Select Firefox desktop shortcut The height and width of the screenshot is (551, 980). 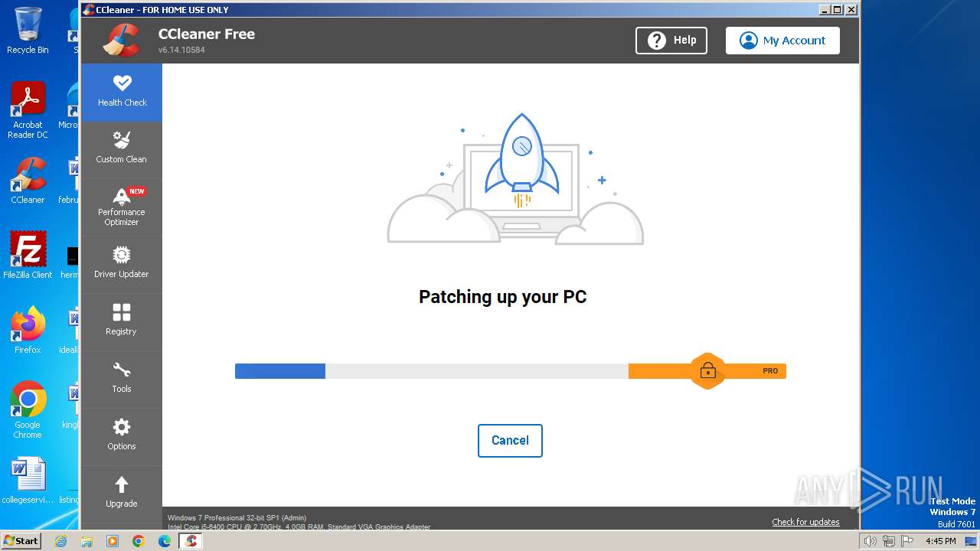point(28,331)
